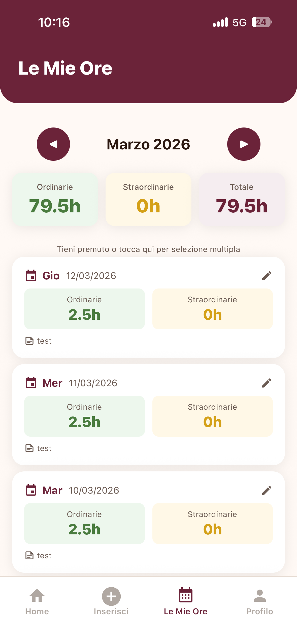
Task: Tap the note icon on 10/03/2026 entry
Action: 29,555
